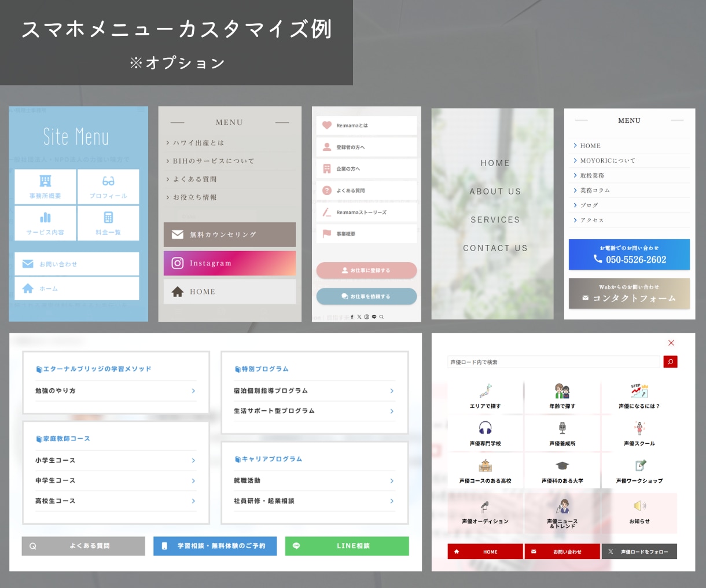706x588 pixels.
Task: Open Re:mamaとは heart item
Action: coord(366,126)
